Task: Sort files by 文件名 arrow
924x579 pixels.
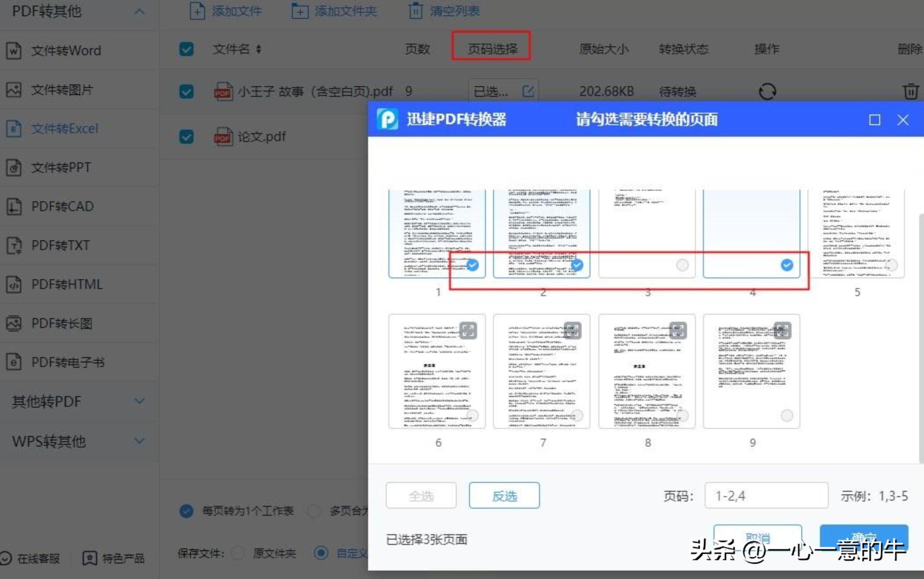Action: (x=259, y=49)
